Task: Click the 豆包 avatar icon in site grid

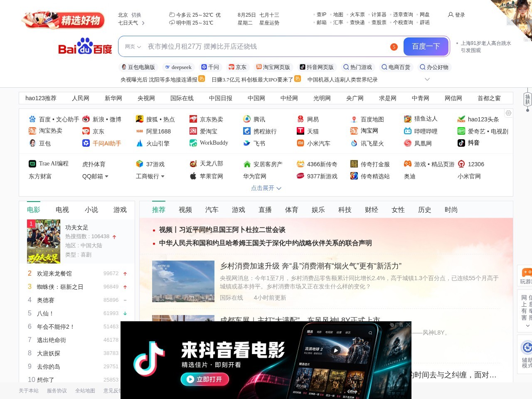Action: coord(32,143)
